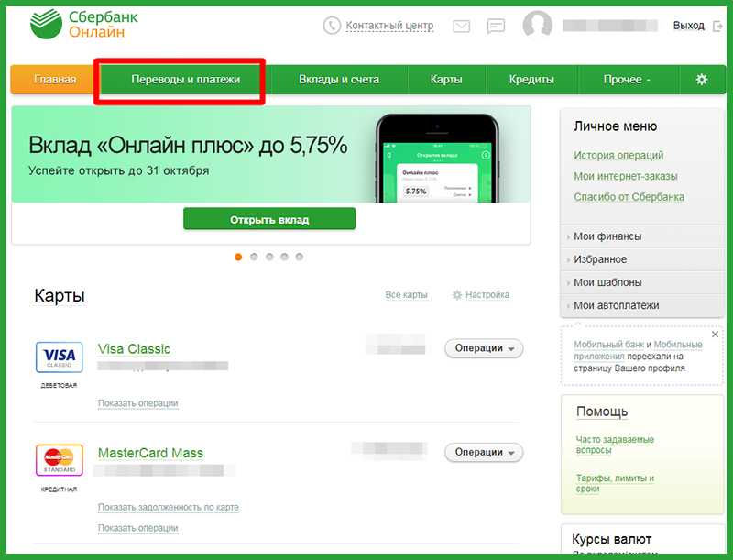
Task: Select second banner carousel dot
Action: (x=254, y=257)
